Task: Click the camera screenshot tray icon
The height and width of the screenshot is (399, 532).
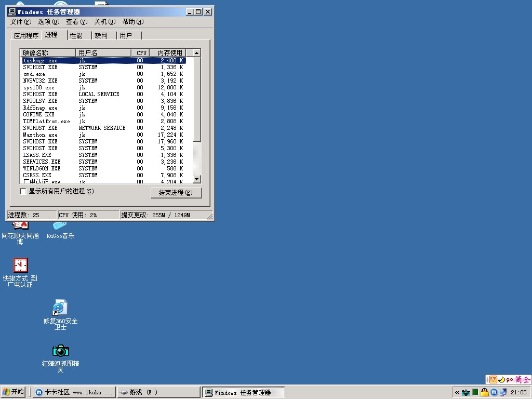Action: coord(466,393)
